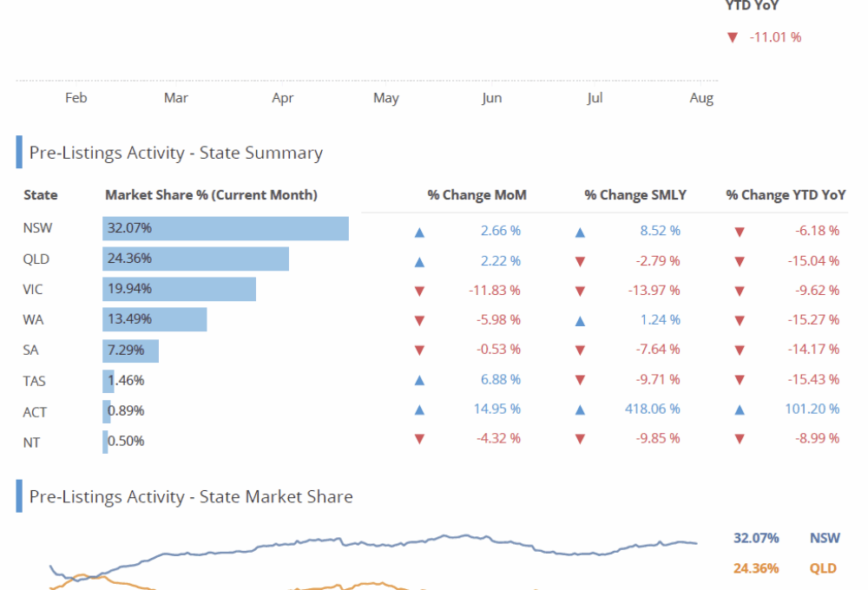Click the State column header
The width and height of the screenshot is (868, 590).
(x=41, y=195)
